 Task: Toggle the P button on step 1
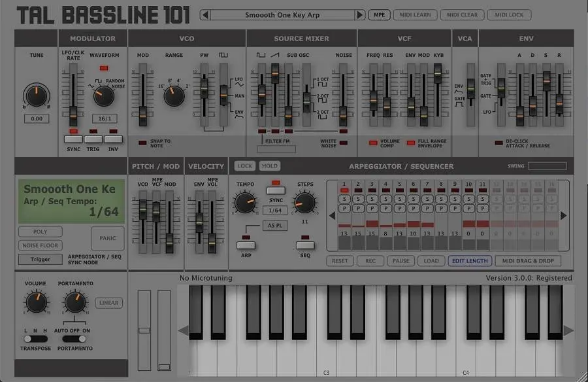pyautogui.click(x=344, y=208)
